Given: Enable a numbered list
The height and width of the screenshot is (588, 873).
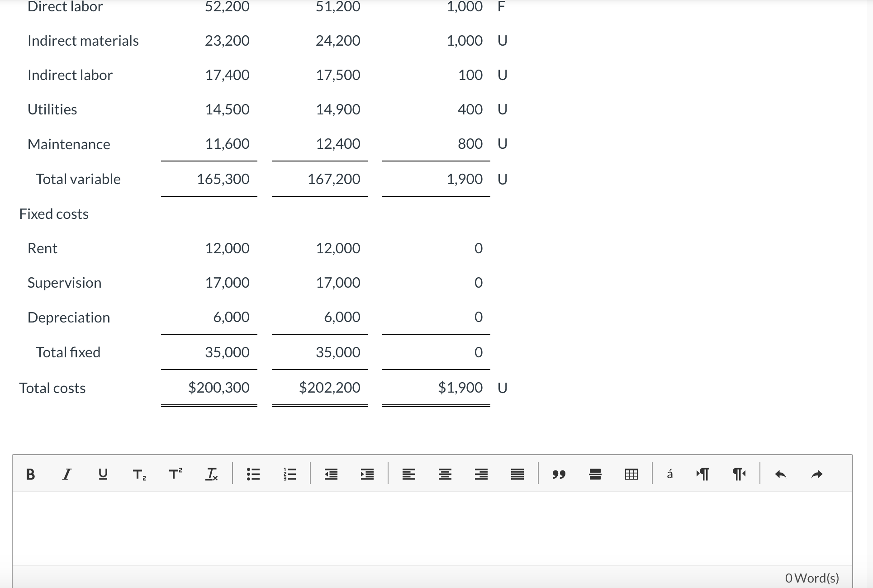Looking at the screenshot, I should (x=289, y=474).
